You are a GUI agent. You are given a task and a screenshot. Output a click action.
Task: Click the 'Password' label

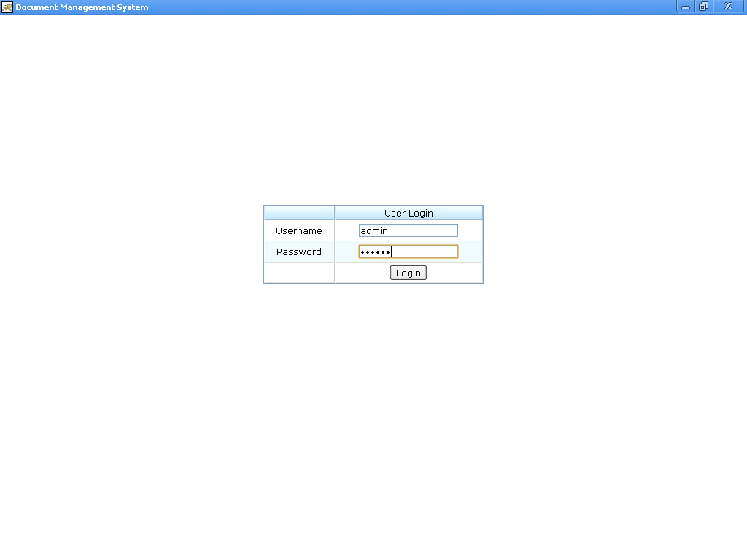298,252
